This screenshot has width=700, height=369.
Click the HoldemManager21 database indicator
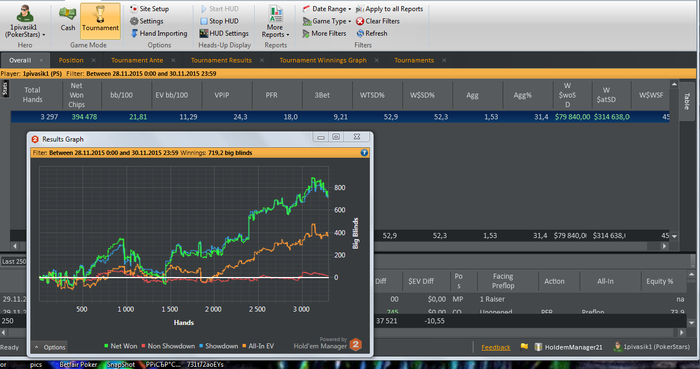(x=568, y=347)
